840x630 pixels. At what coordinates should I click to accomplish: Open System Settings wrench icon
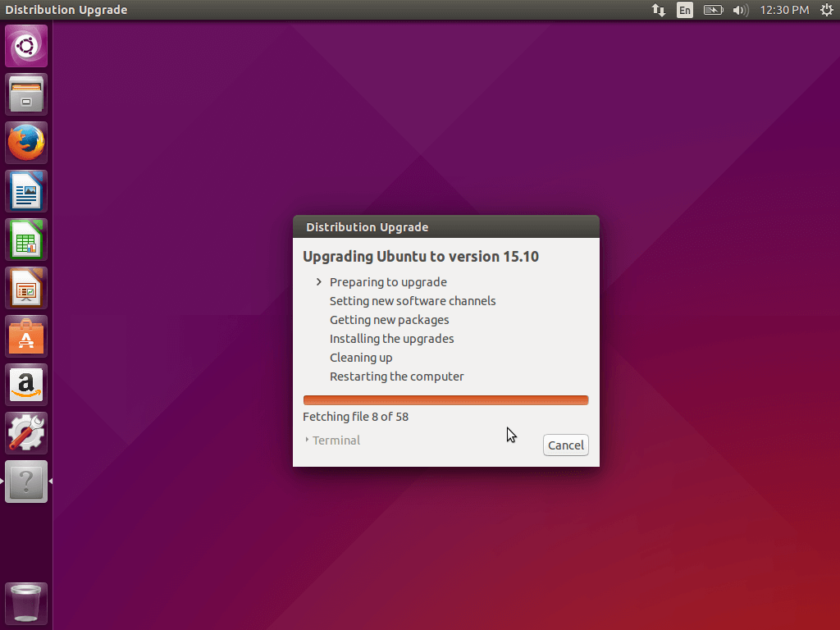click(26, 433)
